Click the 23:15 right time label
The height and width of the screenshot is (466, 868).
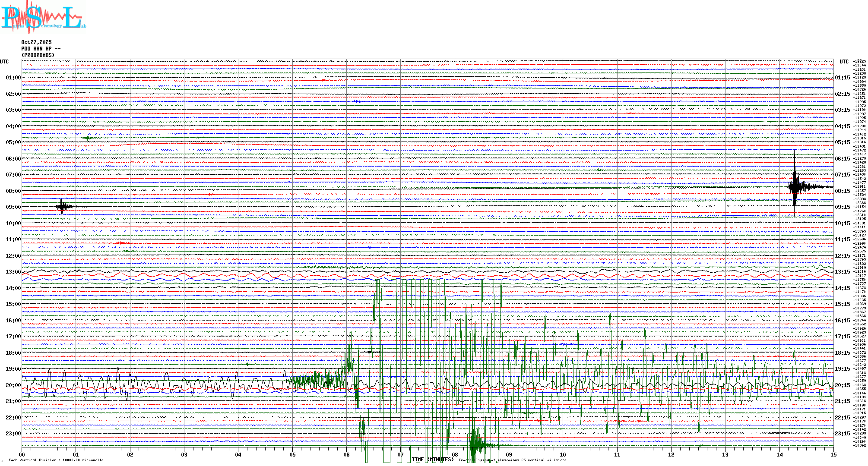click(842, 434)
